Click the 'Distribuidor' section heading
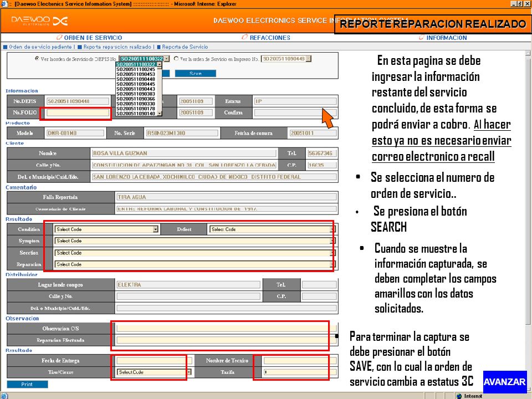This screenshot has height=399, width=532. (22, 274)
